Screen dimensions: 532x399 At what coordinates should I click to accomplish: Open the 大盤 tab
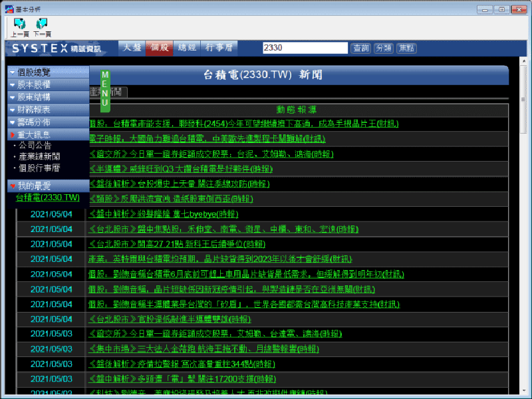pyautogui.click(x=132, y=48)
